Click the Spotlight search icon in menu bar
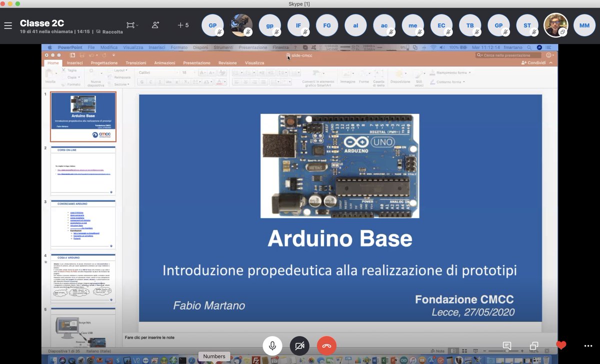 (x=528, y=47)
